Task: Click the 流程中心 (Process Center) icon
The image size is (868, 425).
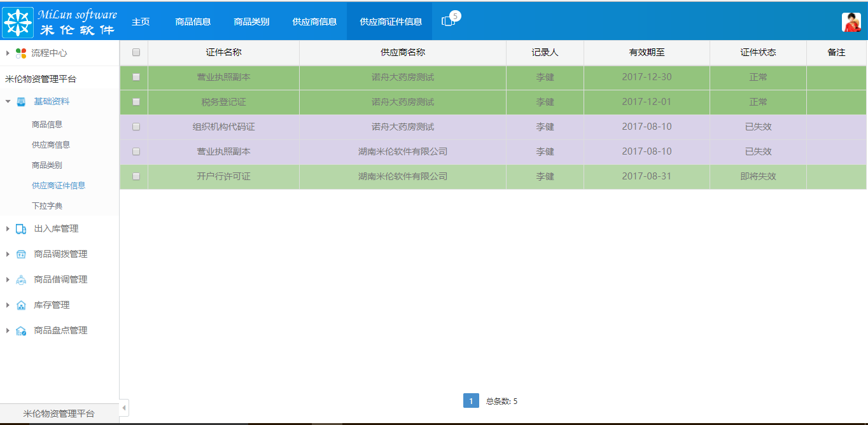Action: (x=21, y=53)
